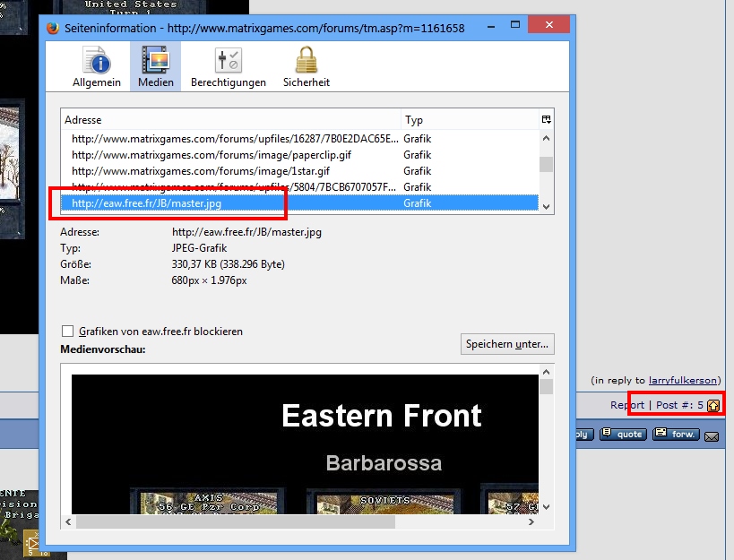
Task: Click the forum envelope mail icon
Action: click(x=712, y=436)
